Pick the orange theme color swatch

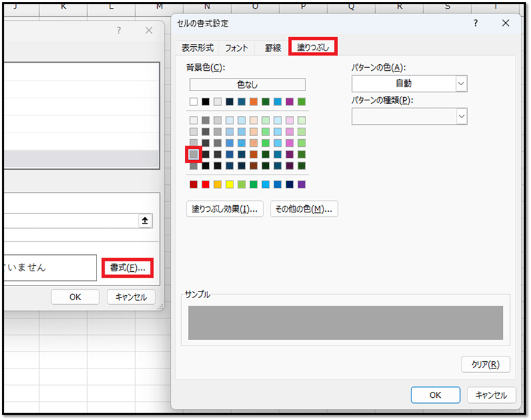[x=253, y=102]
